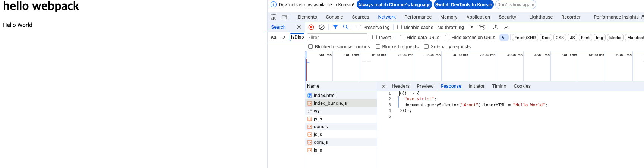Show the Initiator tab of request
Screen dimensions: 644x168
(477, 86)
